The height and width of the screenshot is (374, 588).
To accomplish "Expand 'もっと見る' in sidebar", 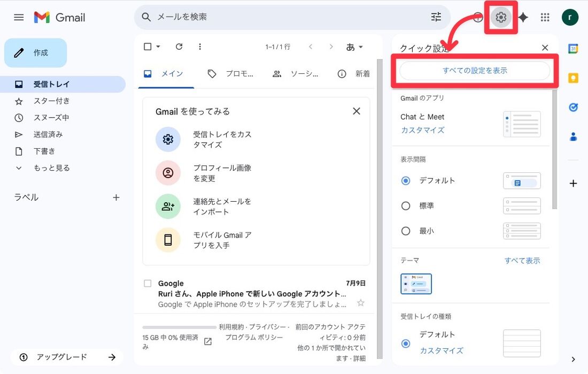I will pos(52,168).
